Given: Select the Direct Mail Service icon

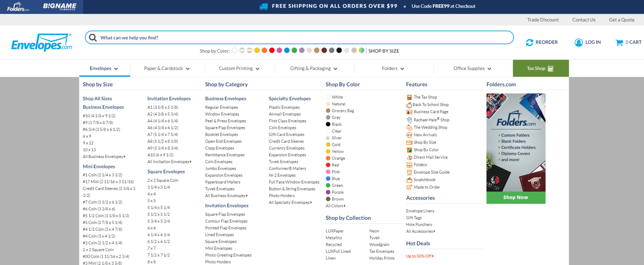Looking at the screenshot, I should [409, 157].
